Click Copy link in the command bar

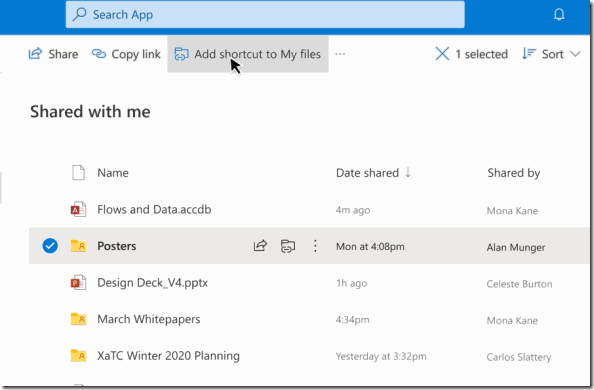126,54
